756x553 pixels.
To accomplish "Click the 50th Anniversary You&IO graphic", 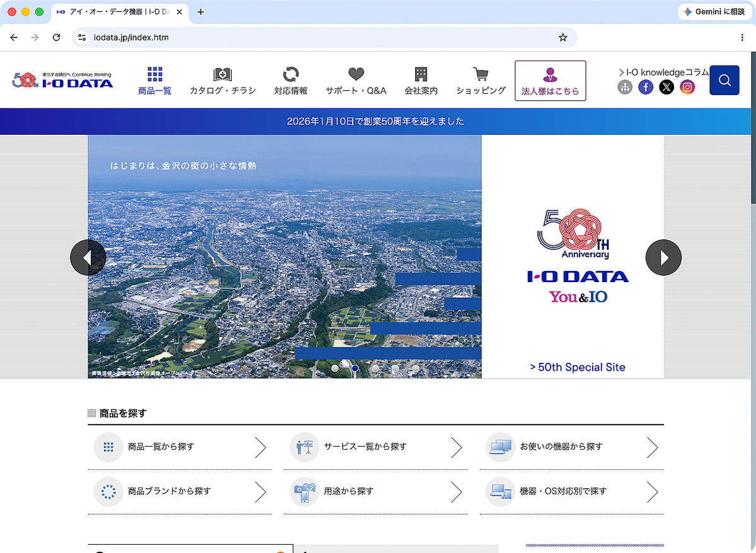I will point(578,257).
